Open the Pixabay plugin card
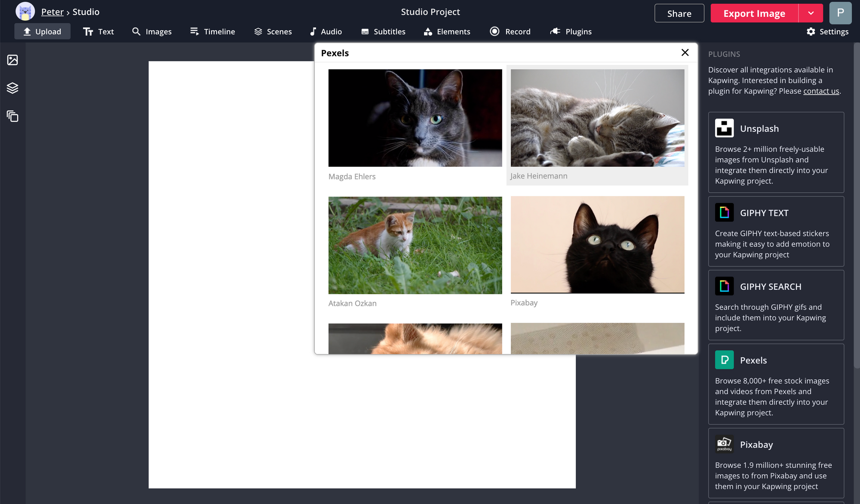Image resolution: width=860 pixels, height=504 pixels. (x=776, y=464)
